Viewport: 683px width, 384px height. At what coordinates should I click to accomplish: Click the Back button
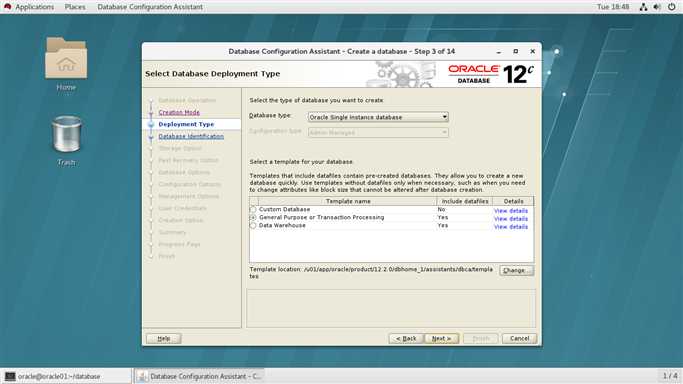point(406,338)
